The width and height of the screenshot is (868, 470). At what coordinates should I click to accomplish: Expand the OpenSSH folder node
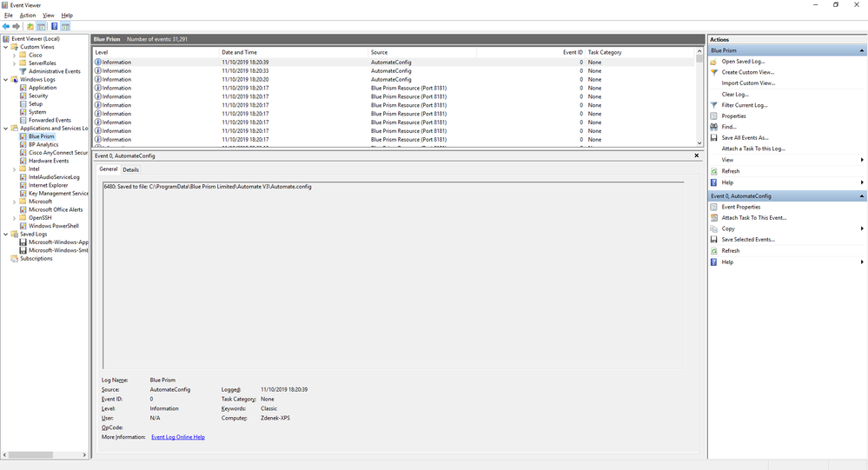15,218
